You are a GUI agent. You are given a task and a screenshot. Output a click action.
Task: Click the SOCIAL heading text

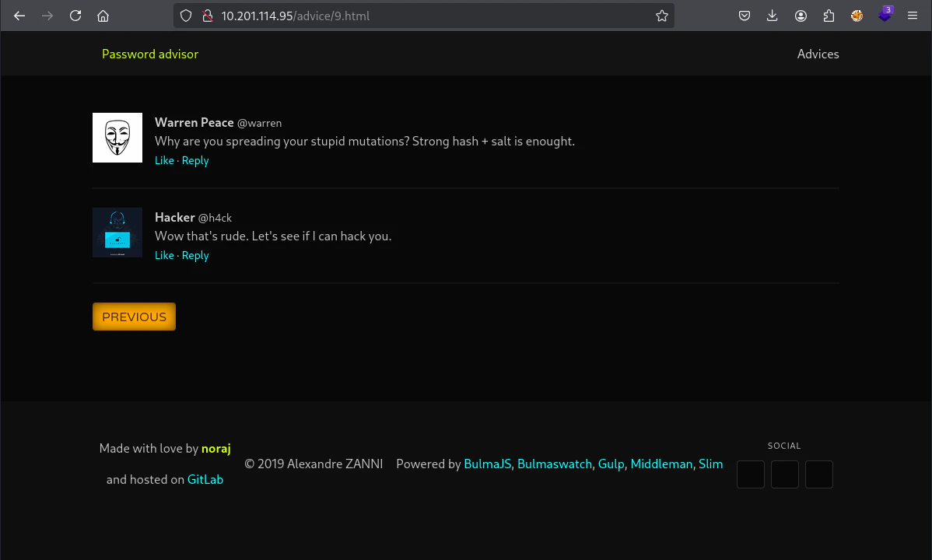784,446
